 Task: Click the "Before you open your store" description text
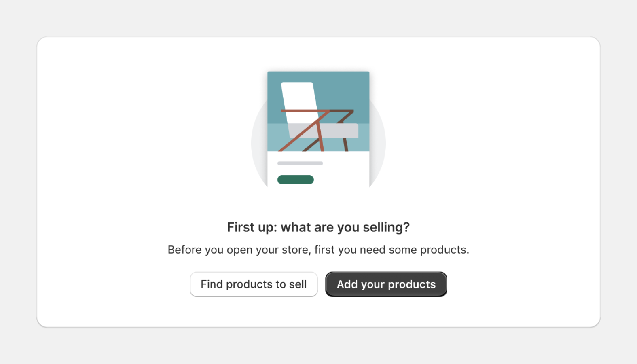click(318, 250)
